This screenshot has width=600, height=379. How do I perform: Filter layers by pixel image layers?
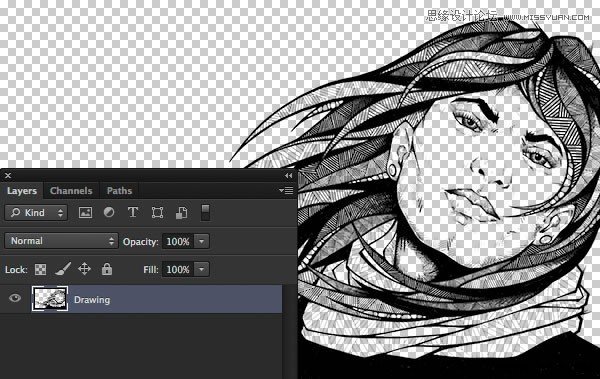click(x=85, y=212)
